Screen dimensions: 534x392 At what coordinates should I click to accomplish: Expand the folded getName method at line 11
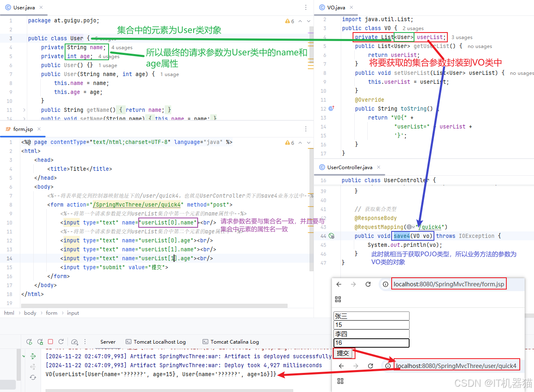point(24,110)
